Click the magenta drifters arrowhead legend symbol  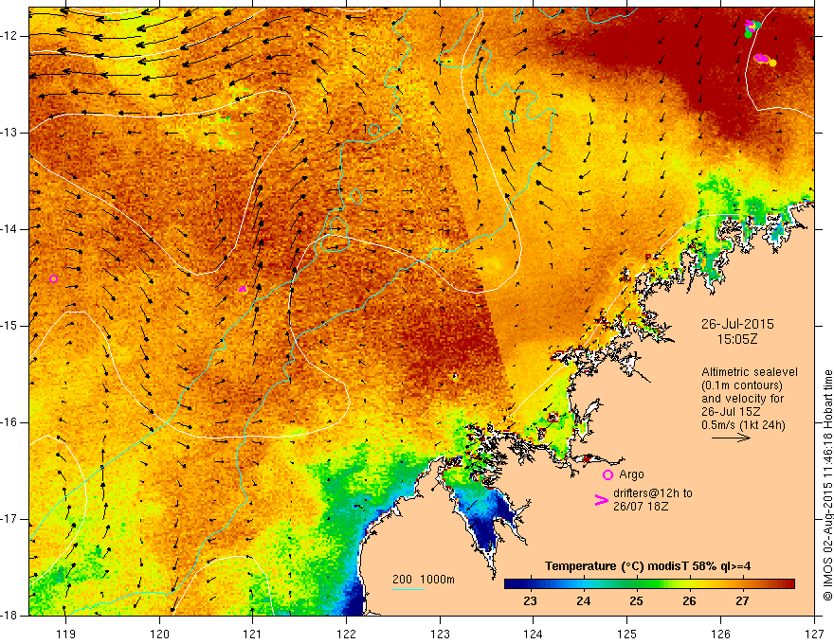[601, 499]
